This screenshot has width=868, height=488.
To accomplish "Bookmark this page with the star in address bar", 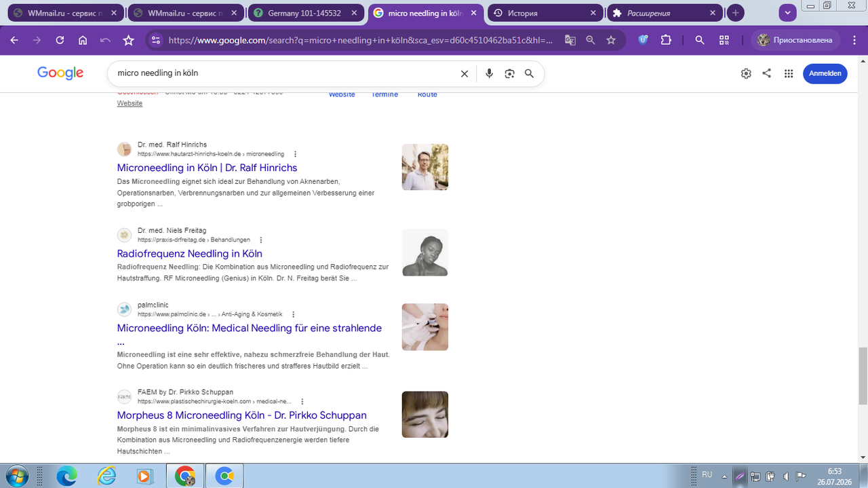I will pos(611,40).
